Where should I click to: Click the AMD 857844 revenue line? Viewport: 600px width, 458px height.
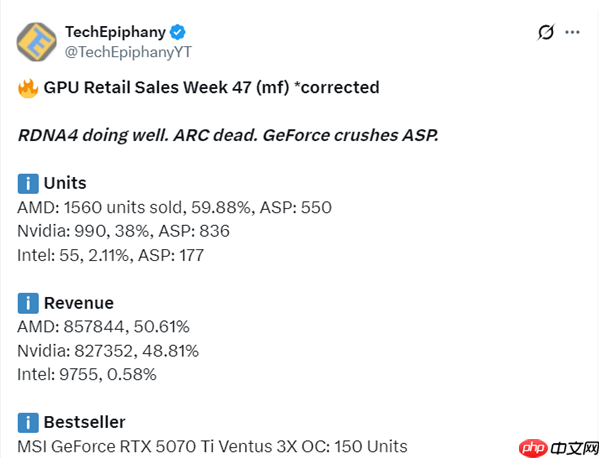pyautogui.click(x=104, y=327)
